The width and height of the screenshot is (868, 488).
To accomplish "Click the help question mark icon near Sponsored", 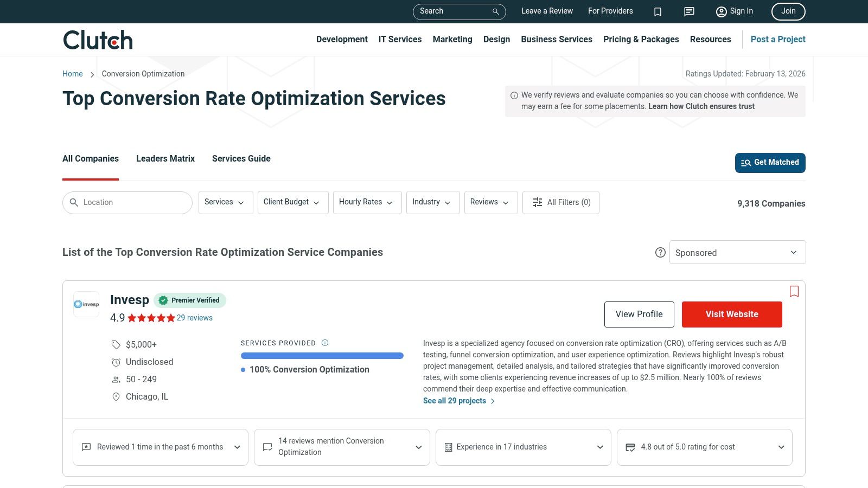I will [660, 252].
